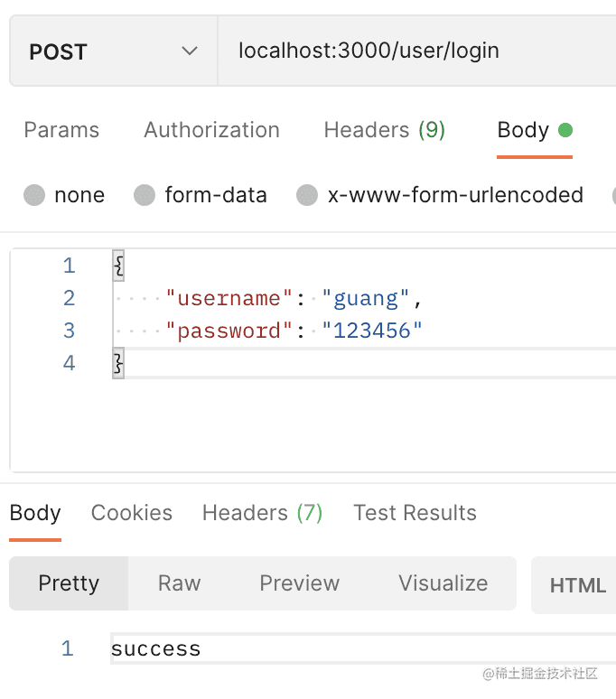Screen dimensions: 616x699
Task: Go to the request Headers (9) tab
Action: coord(384,130)
